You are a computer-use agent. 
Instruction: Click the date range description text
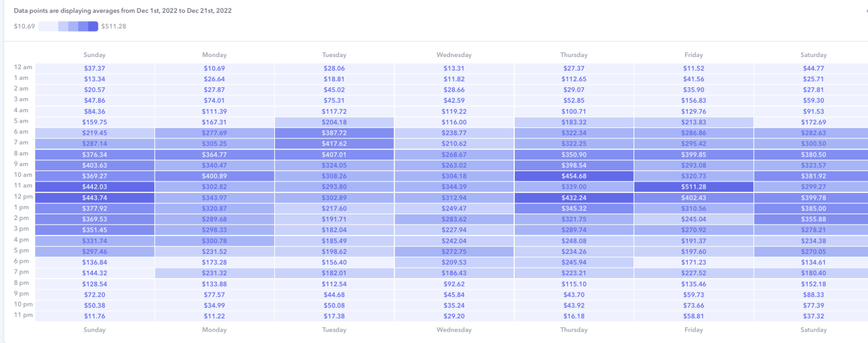[x=123, y=11]
